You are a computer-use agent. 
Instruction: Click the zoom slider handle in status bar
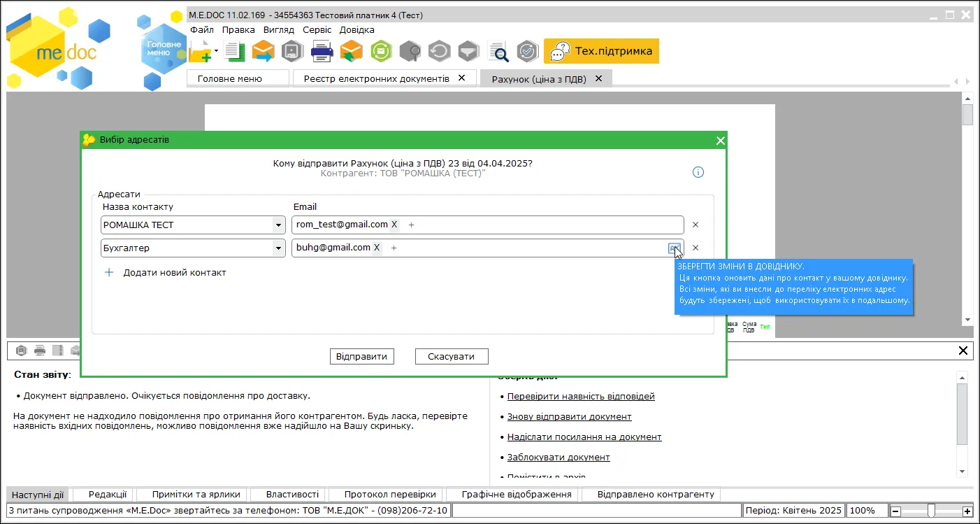click(x=931, y=511)
